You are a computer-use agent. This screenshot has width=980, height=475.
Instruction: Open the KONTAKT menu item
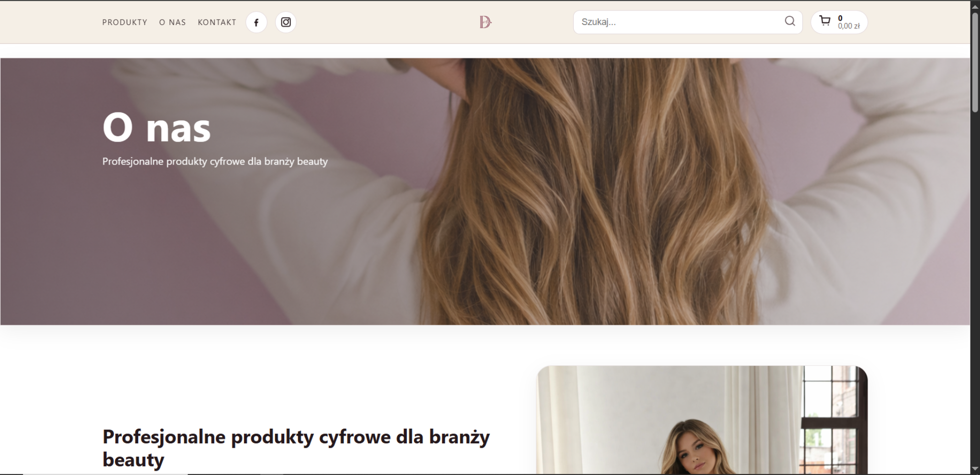tap(217, 22)
